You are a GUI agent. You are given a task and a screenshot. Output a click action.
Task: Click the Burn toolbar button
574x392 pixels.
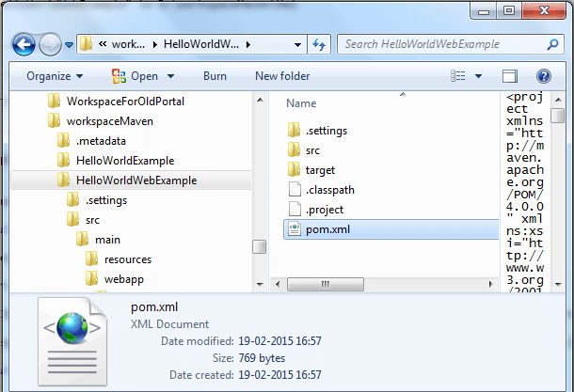click(x=215, y=76)
